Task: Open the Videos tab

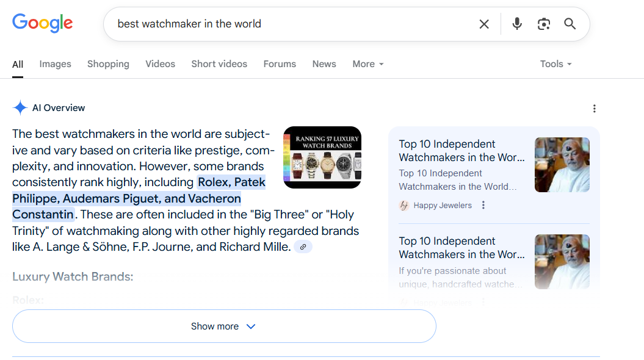Action: (160, 64)
